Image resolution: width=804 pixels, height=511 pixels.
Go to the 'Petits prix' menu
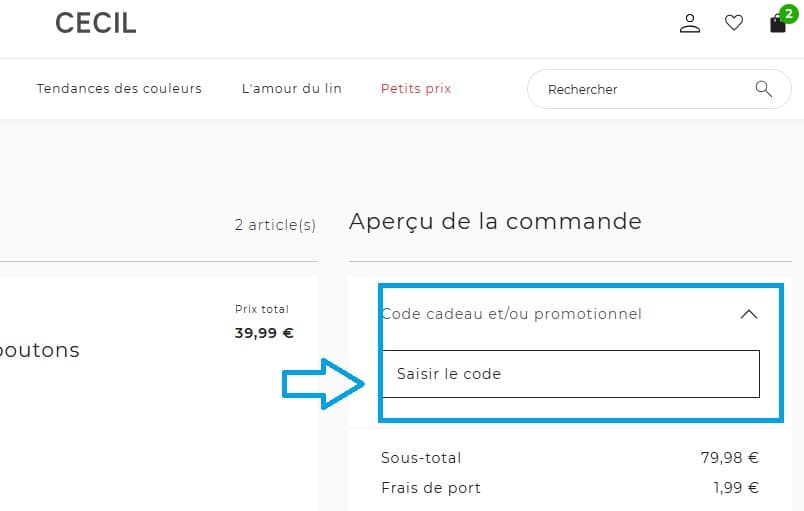[416, 89]
